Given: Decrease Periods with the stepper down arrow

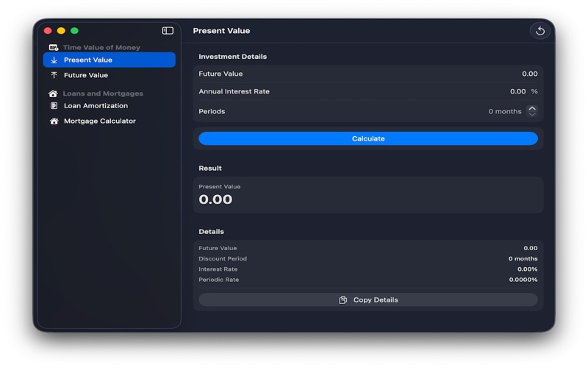Looking at the screenshot, I should click(531, 114).
